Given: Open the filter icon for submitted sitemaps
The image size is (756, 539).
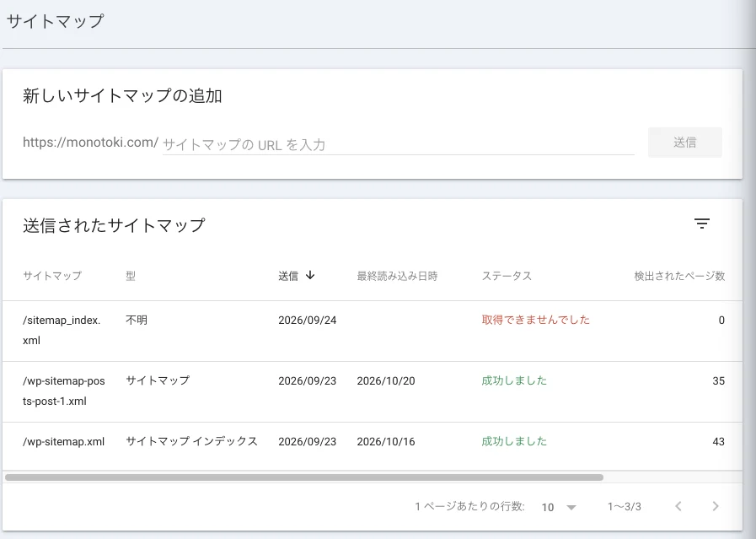Looking at the screenshot, I should (x=701, y=224).
